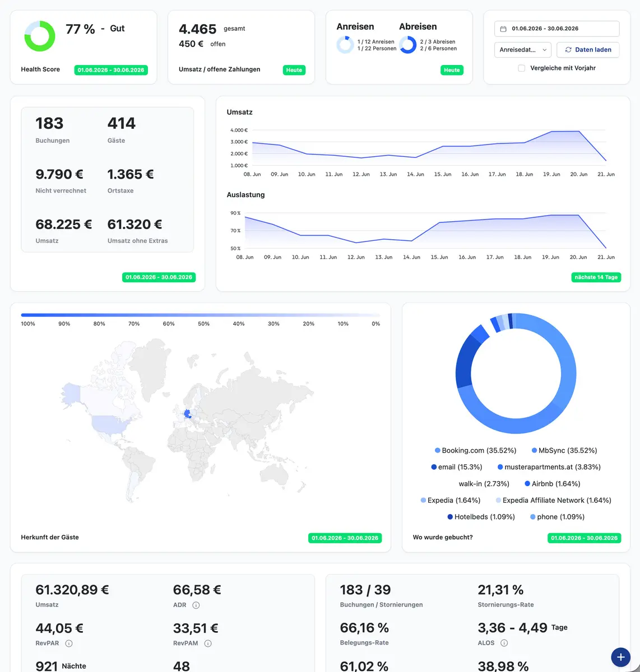Click walk-in (2.73%) legend entry
Image resolution: width=640 pixels, height=672 pixels.
pos(484,484)
